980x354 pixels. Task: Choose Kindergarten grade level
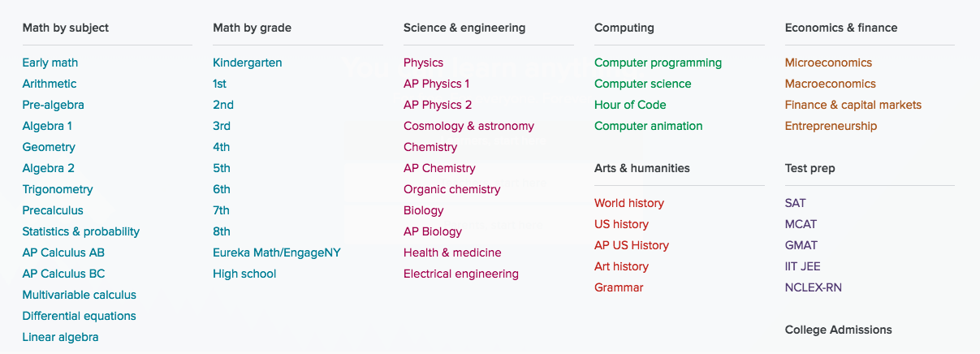coord(248,63)
